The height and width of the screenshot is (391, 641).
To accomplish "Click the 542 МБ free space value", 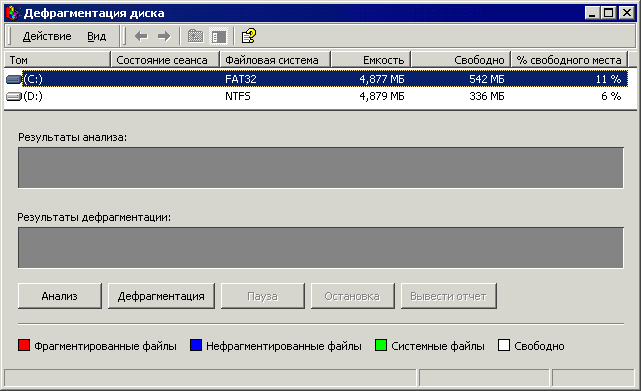I will pos(486,79).
